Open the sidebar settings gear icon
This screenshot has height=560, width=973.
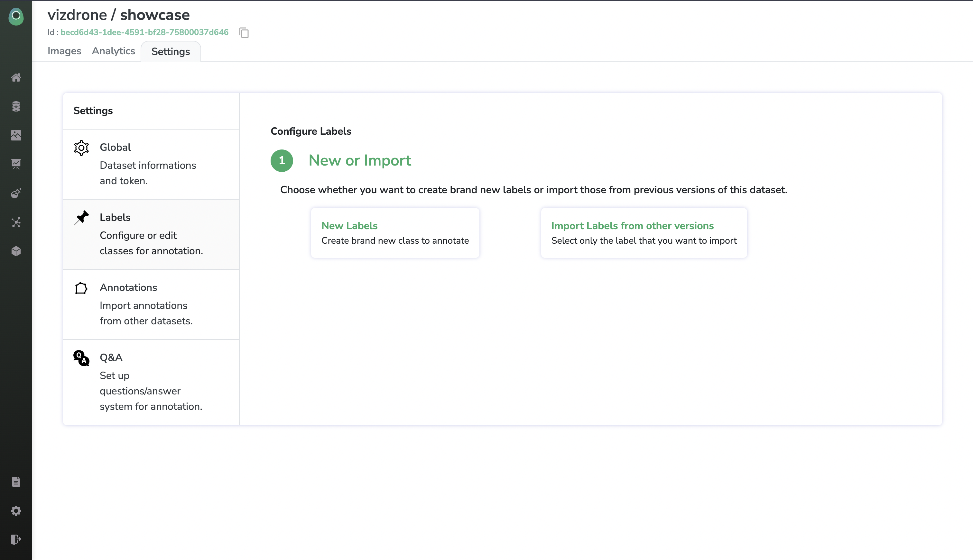point(16,511)
